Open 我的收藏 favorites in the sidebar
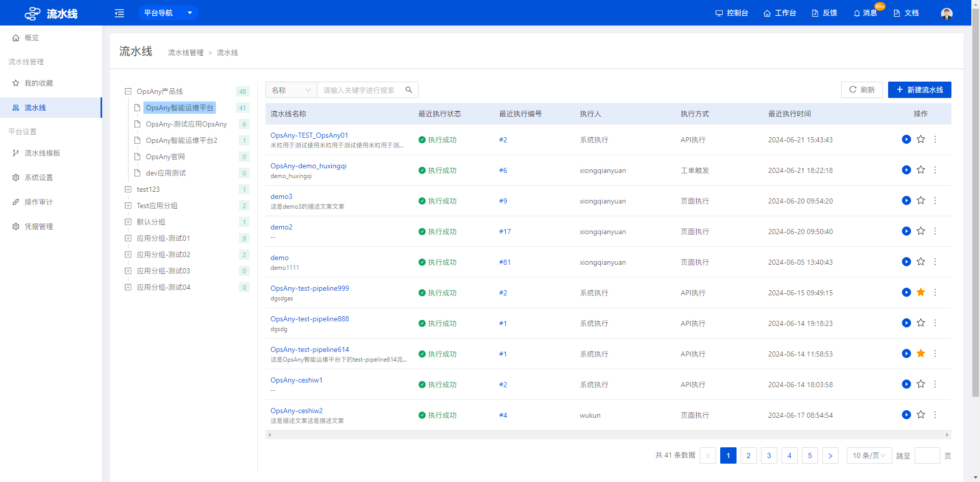Viewport: 980px width, 482px height. coord(51,83)
